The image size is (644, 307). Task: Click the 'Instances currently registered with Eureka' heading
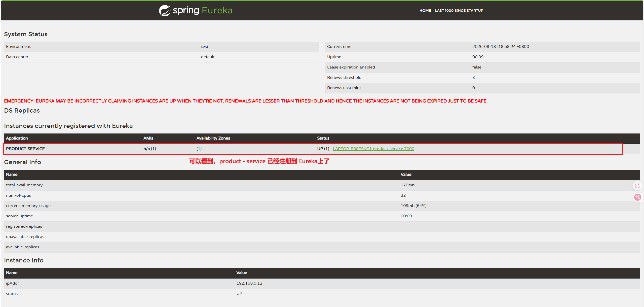[68, 126]
